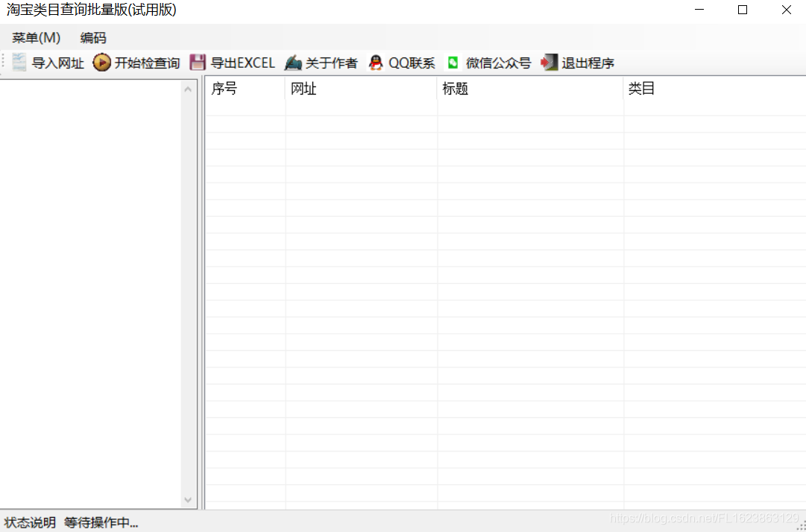Click the 关于作者 pen icon
The height and width of the screenshot is (532, 806).
[x=293, y=63]
